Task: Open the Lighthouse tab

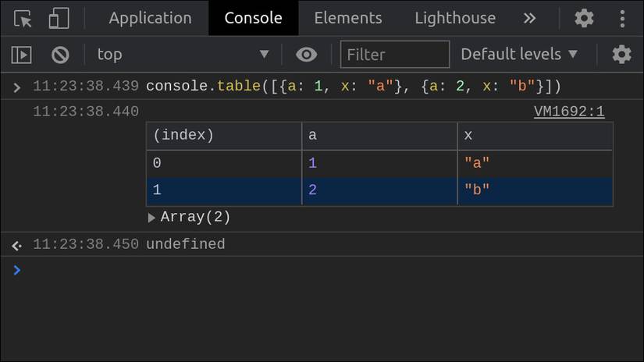Action: tap(455, 18)
